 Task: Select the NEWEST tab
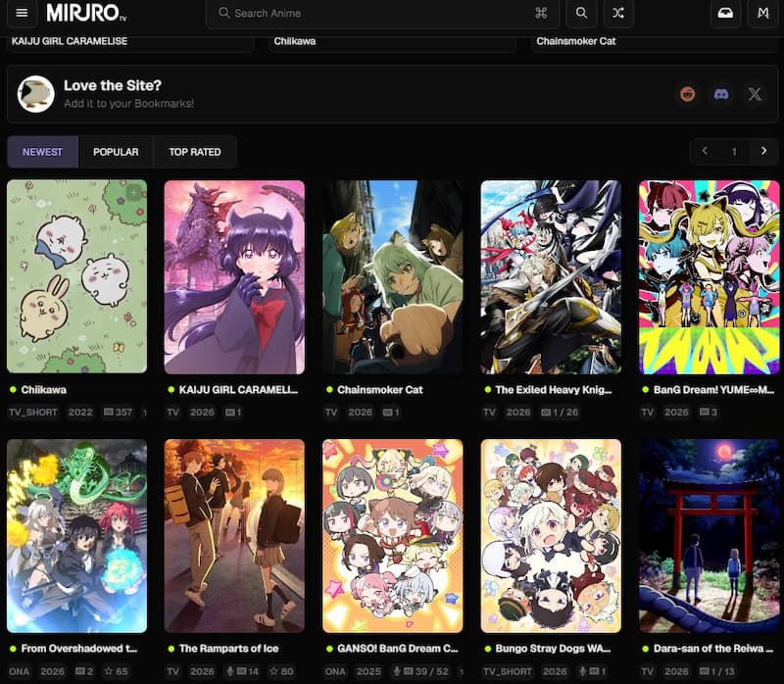click(42, 152)
